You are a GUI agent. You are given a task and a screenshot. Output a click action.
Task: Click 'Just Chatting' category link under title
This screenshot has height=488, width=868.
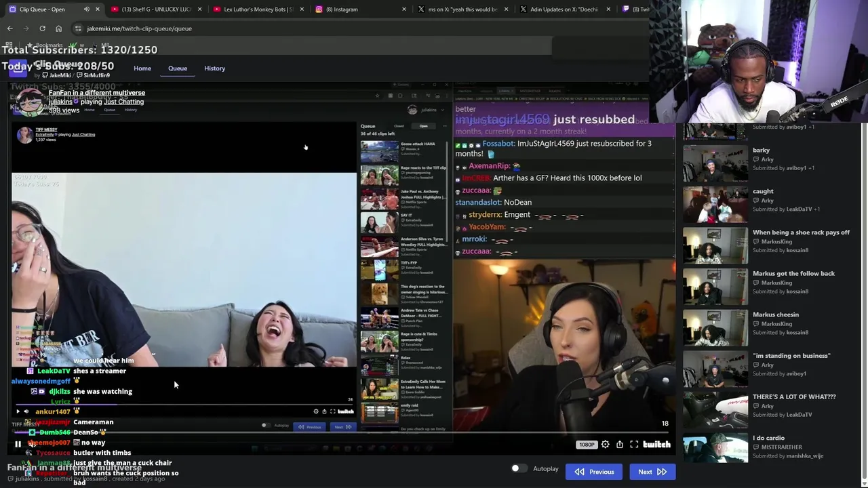pos(123,102)
